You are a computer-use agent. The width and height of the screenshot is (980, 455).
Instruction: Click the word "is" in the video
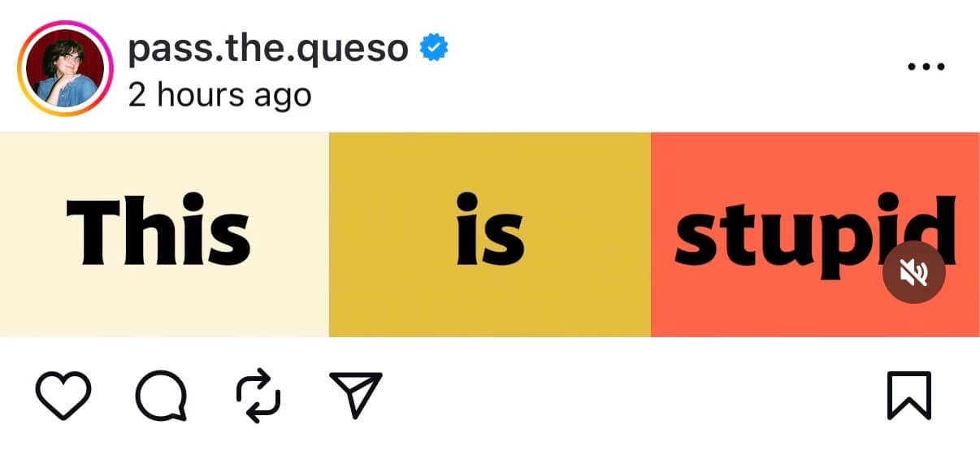point(489,230)
